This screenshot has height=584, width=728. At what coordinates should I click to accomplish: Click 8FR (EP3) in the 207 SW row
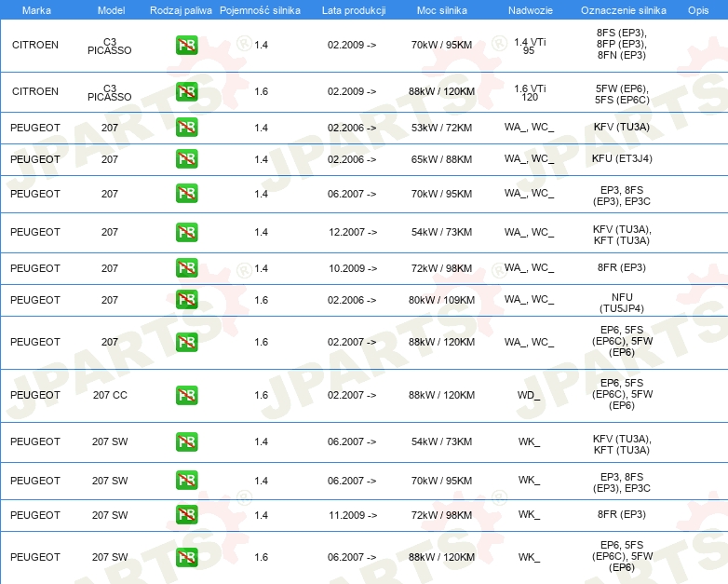click(622, 514)
